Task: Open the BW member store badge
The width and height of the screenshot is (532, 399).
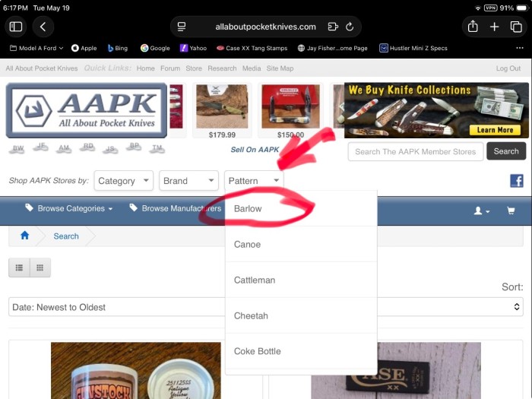Action: pos(17,149)
